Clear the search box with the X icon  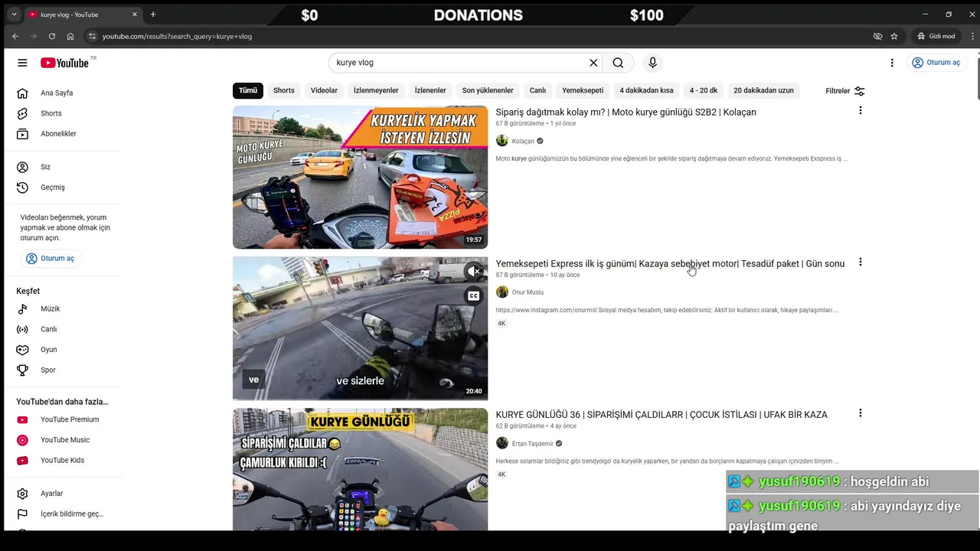pyautogui.click(x=593, y=63)
